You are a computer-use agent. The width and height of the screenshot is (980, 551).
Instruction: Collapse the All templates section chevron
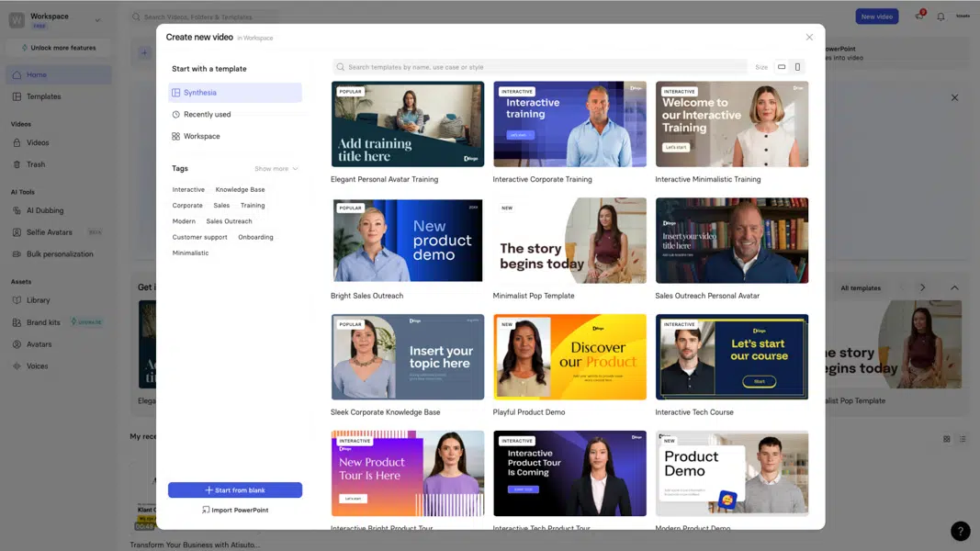pos(954,288)
